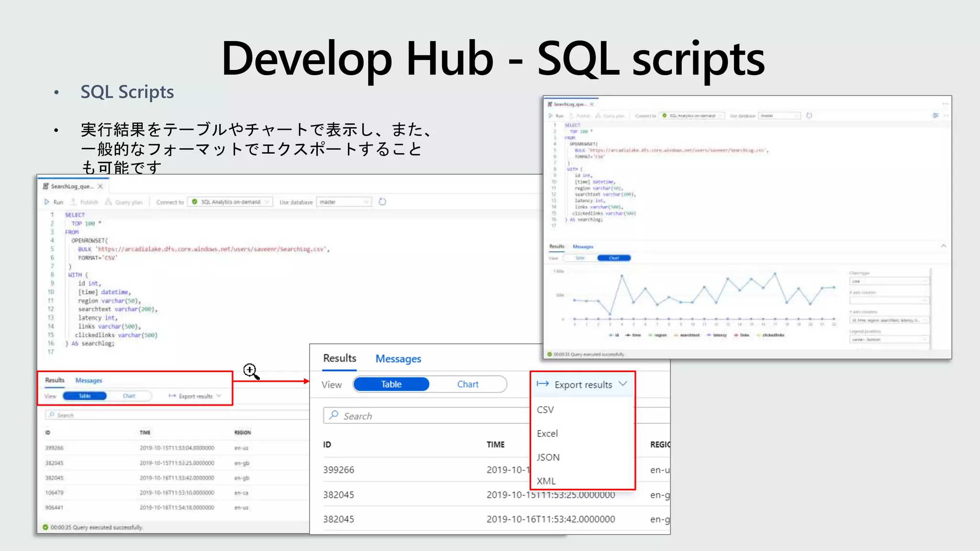Toggle Chart view in small left screenshot
This screenshot has height=551, width=980.
129,396
